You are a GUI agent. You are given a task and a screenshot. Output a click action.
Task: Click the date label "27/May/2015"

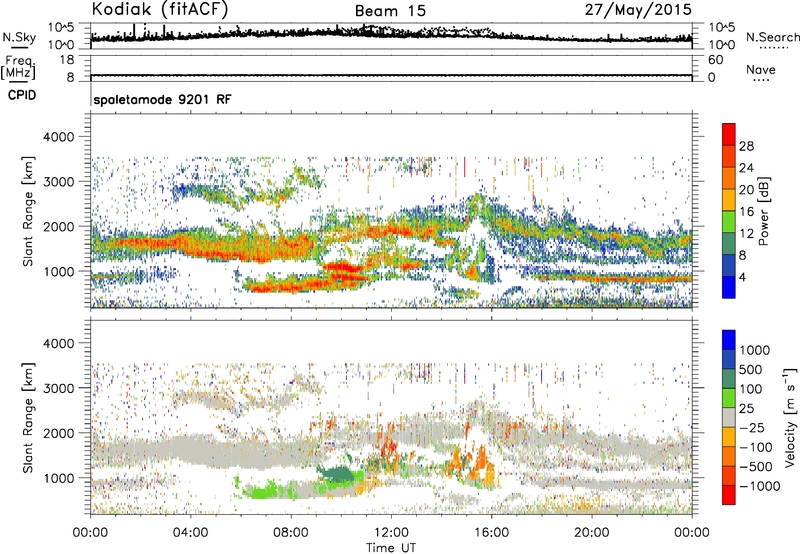pyautogui.click(x=638, y=9)
